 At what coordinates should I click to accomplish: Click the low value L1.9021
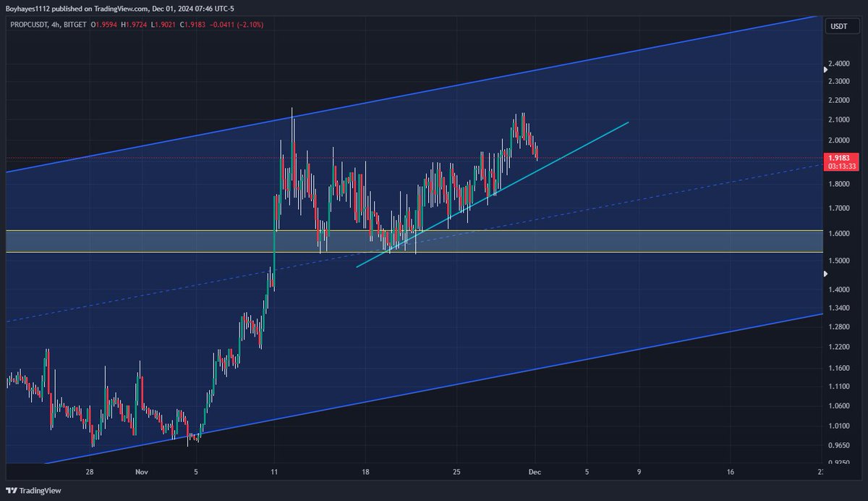click(164, 25)
